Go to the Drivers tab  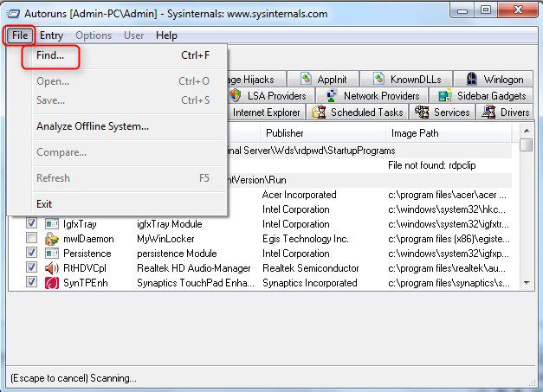(x=506, y=112)
